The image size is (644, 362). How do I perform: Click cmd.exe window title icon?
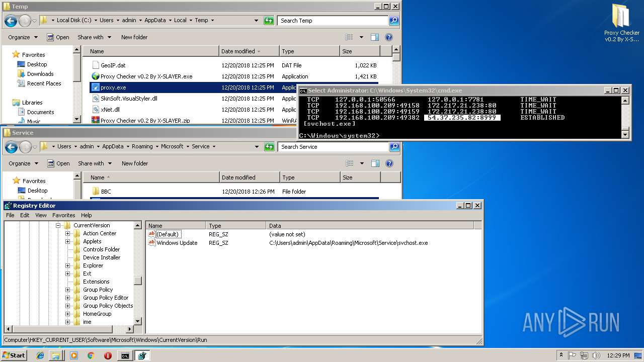(303, 90)
